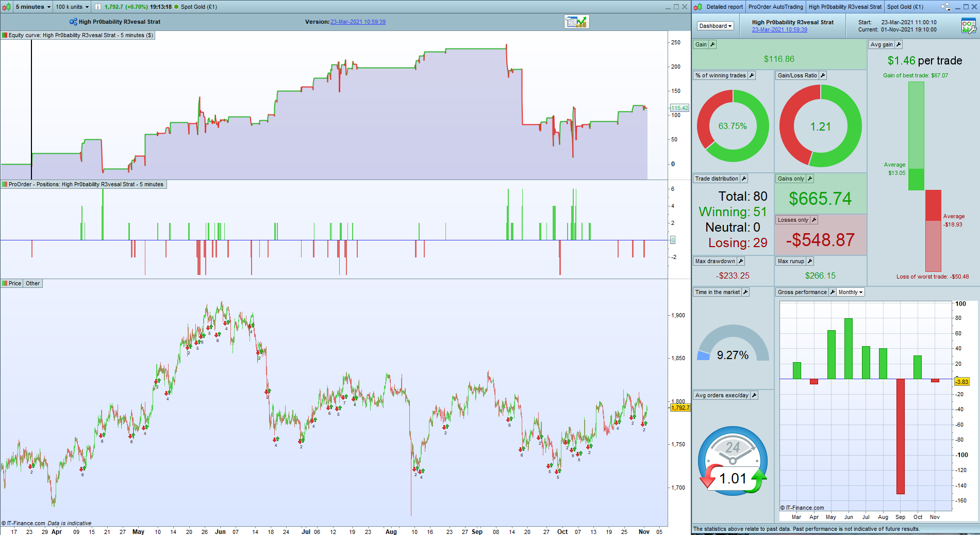Select the Other tab in lower chart

pos(32,283)
